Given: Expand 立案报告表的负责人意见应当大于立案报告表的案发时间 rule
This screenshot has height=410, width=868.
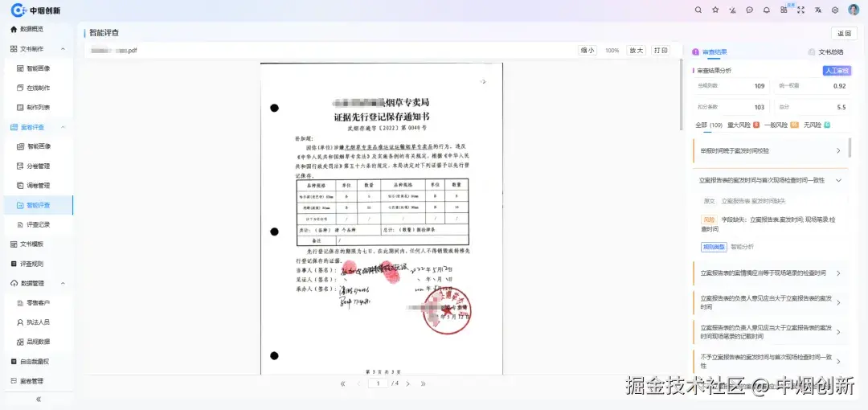Looking at the screenshot, I should pyautogui.click(x=770, y=302).
